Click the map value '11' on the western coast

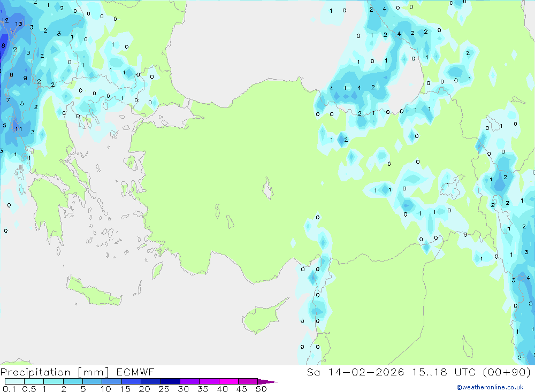19,129
